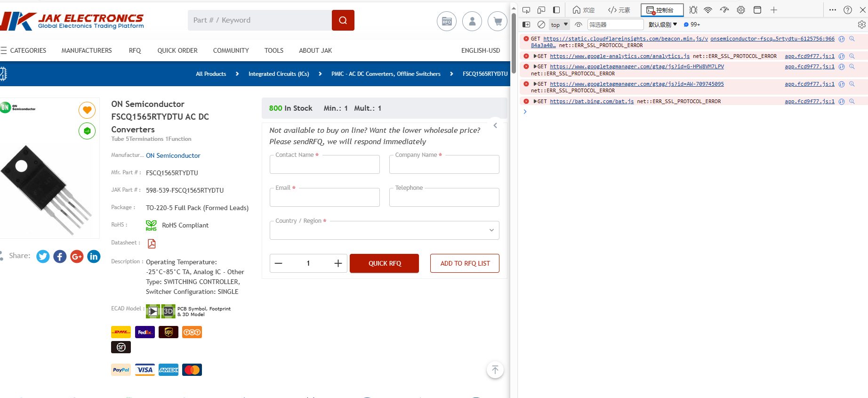Toggle the console sidebar panel
The image size is (868, 398).
(526, 24)
